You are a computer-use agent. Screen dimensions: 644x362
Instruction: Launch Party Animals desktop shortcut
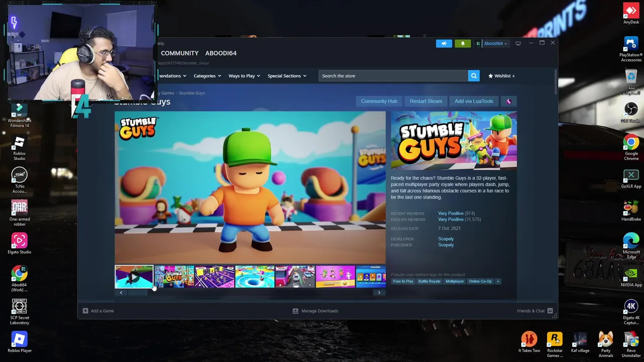tap(606, 345)
